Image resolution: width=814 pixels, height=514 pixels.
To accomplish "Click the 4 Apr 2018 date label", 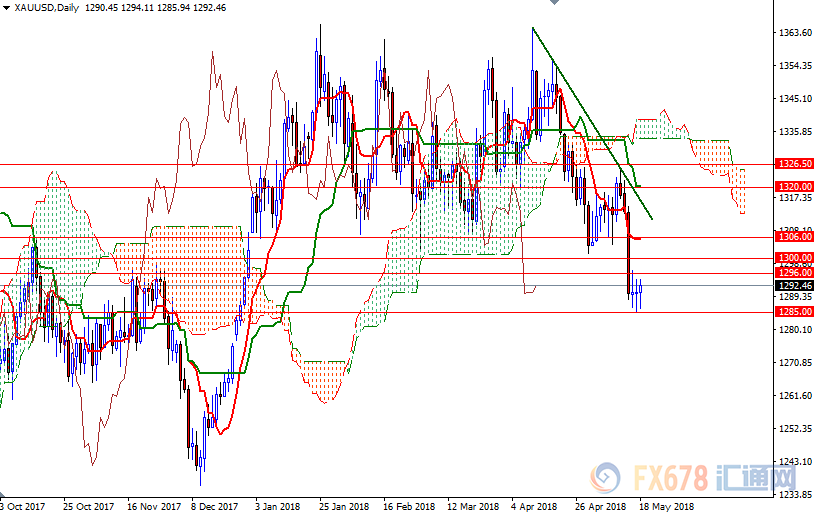I will 533,506.
